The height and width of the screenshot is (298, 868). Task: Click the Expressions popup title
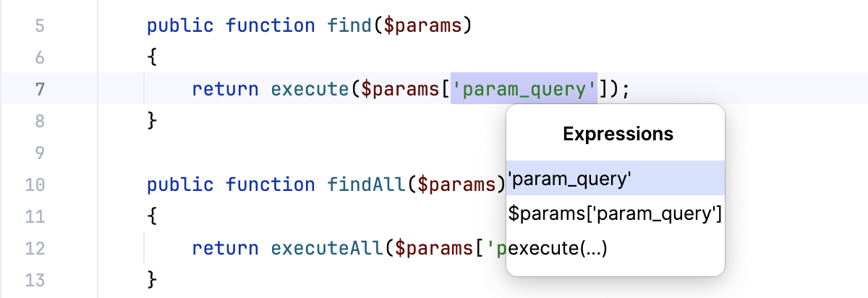pos(618,134)
